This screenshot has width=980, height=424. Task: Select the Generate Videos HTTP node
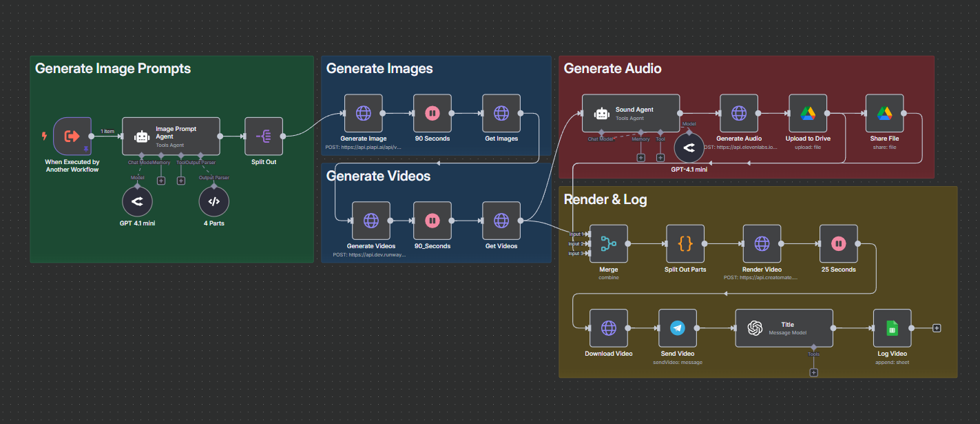click(371, 221)
